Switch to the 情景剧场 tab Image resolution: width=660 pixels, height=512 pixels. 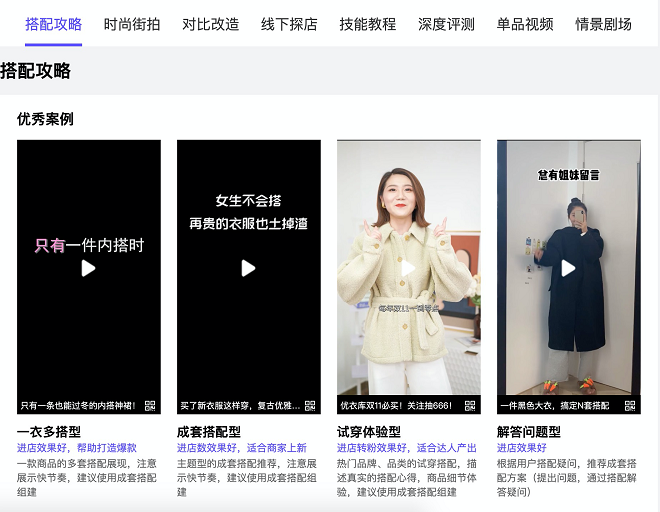604,24
